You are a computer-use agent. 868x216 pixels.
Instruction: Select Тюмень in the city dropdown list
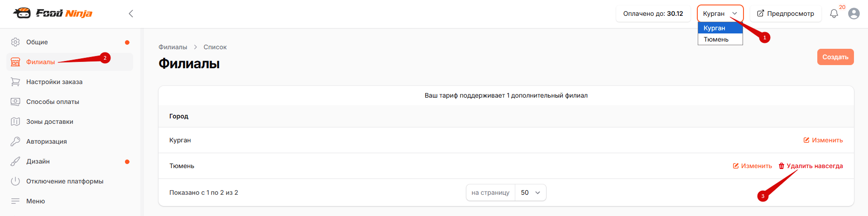coord(720,39)
